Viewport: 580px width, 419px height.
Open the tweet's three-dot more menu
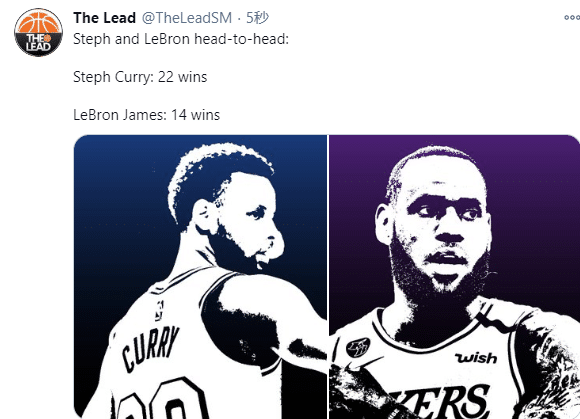[571, 17]
